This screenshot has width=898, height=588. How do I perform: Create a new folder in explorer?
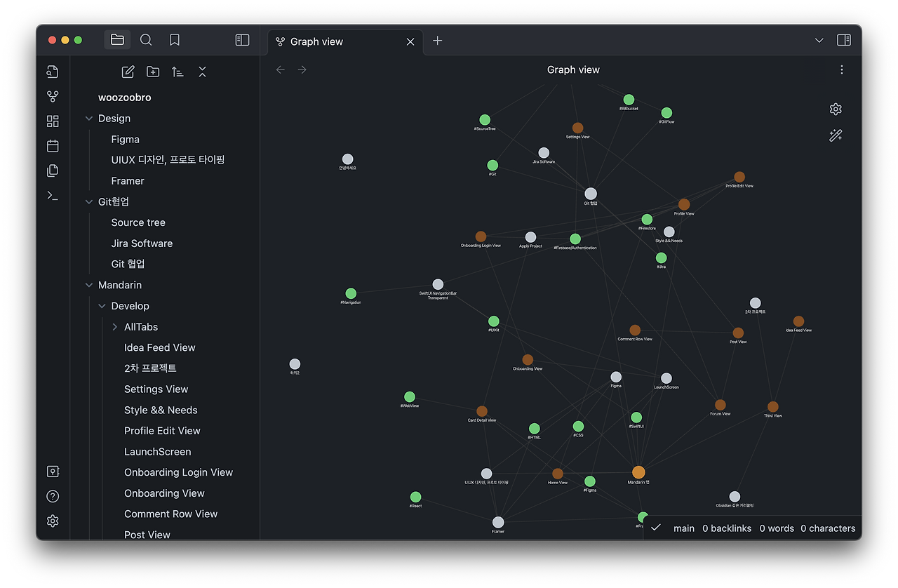153,72
